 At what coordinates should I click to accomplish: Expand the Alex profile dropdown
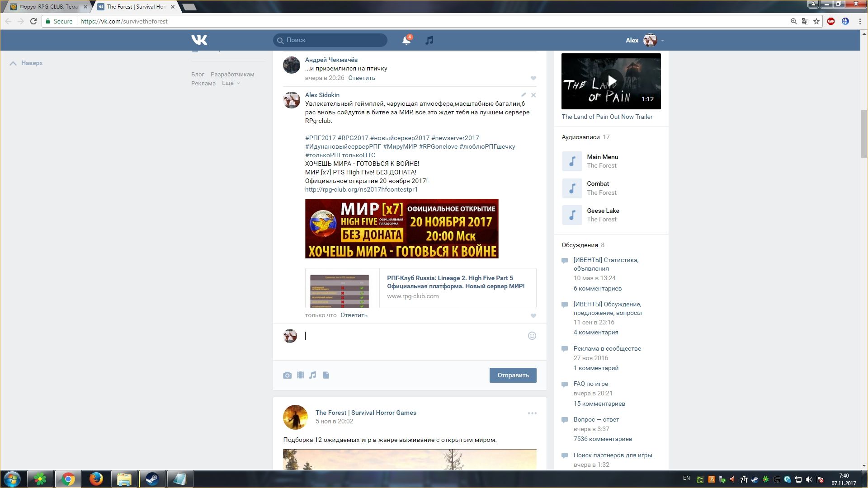click(662, 40)
